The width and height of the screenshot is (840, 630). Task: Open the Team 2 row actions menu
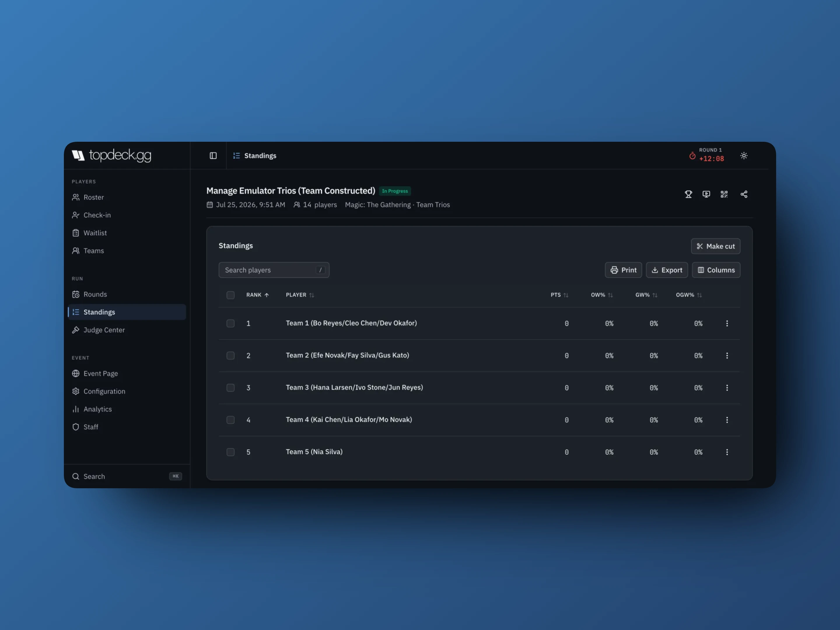tap(727, 356)
